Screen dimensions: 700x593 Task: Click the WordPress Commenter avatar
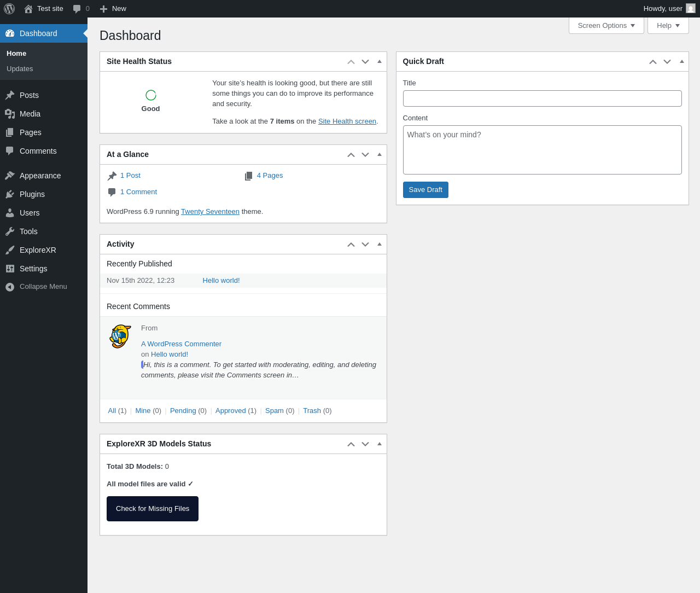click(120, 336)
